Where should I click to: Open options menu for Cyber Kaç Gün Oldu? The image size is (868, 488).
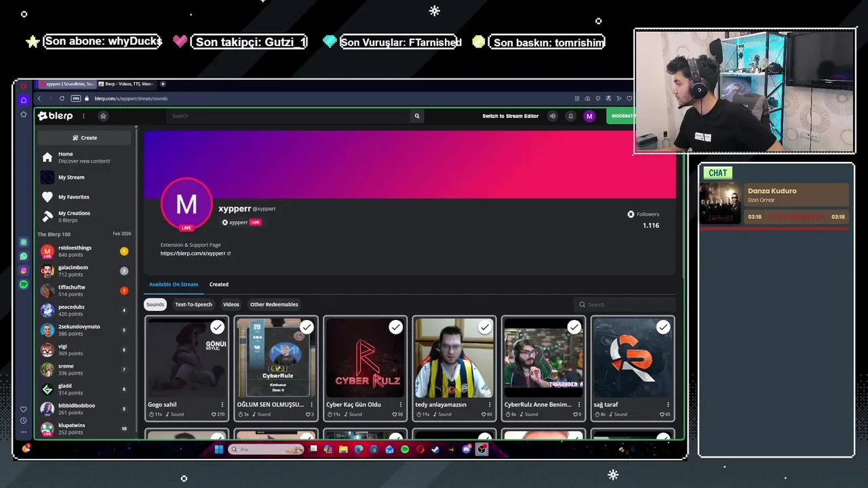(x=401, y=405)
